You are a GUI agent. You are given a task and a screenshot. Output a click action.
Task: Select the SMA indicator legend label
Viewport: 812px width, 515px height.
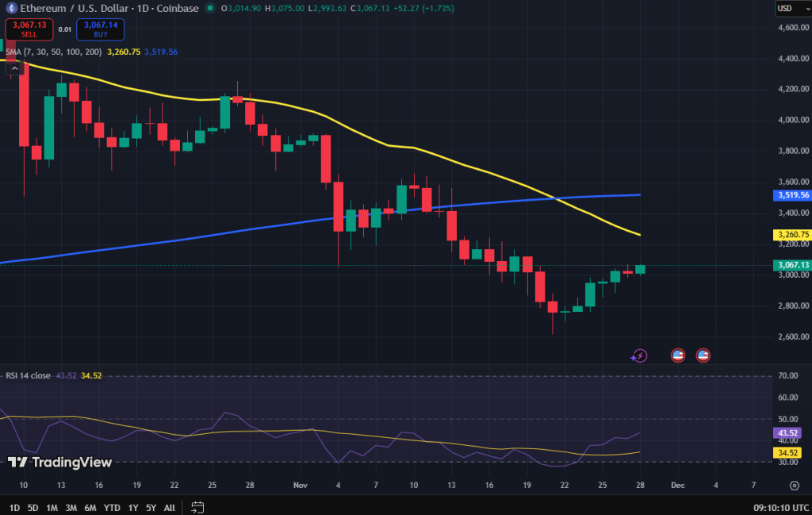tap(54, 52)
